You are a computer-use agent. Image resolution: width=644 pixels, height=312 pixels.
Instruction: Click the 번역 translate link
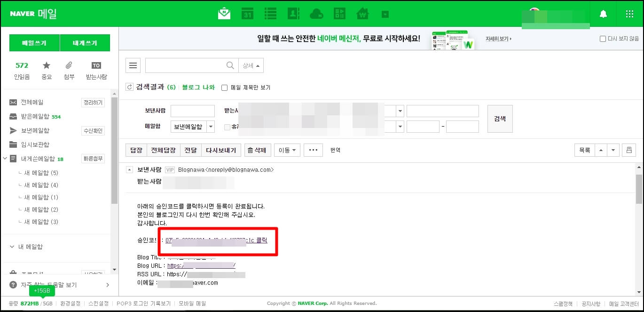pos(335,150)
